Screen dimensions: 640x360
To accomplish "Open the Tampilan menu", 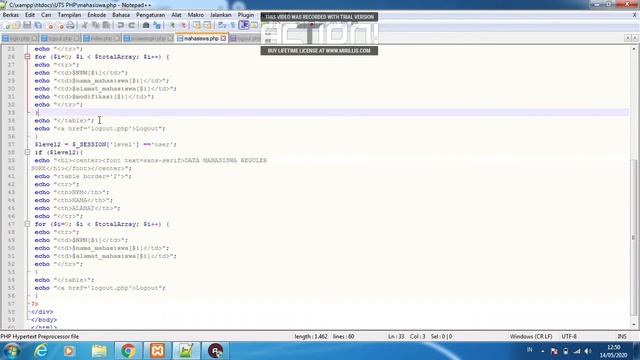I will (x=69, y=15).
